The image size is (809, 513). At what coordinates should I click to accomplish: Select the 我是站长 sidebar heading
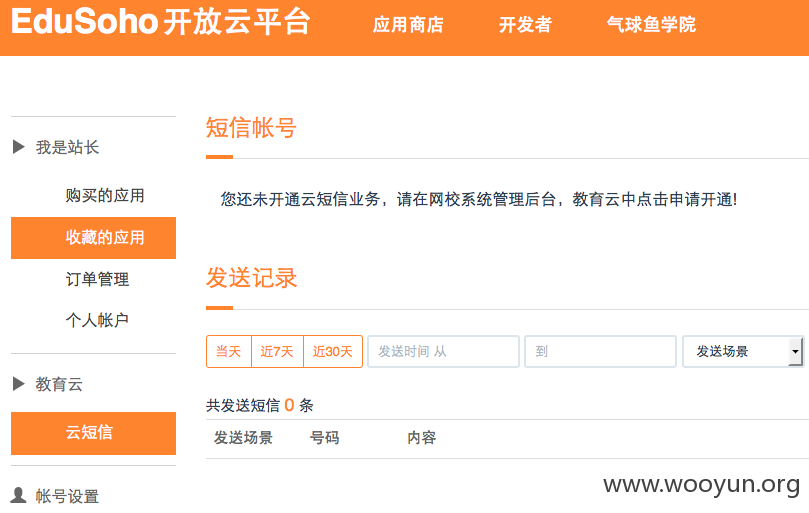pos(67,148)
